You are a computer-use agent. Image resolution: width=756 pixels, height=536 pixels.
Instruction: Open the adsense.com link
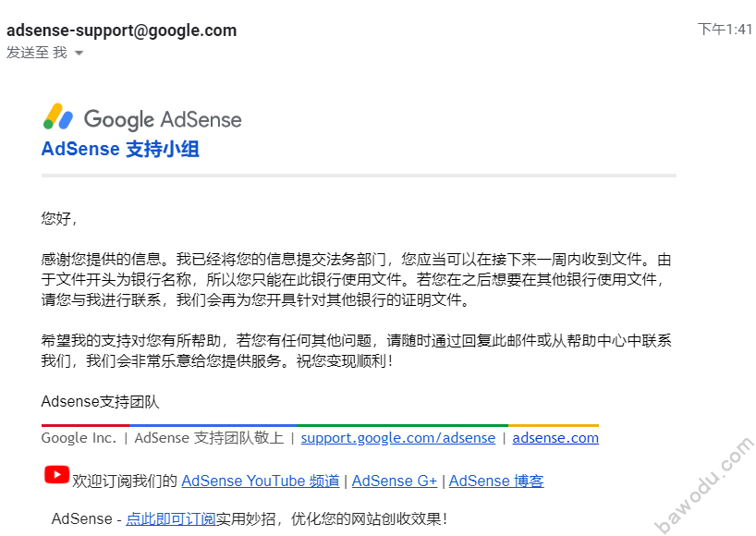[555, 438]
